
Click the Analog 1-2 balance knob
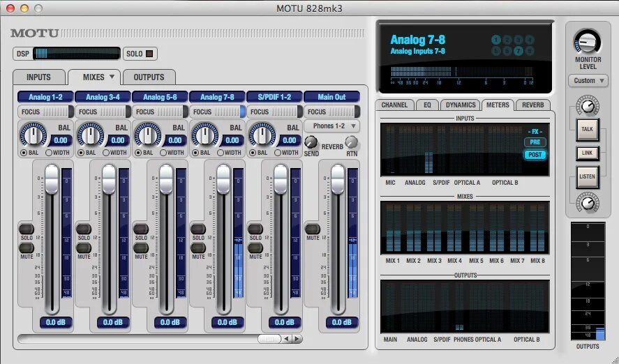coord(33,135)
